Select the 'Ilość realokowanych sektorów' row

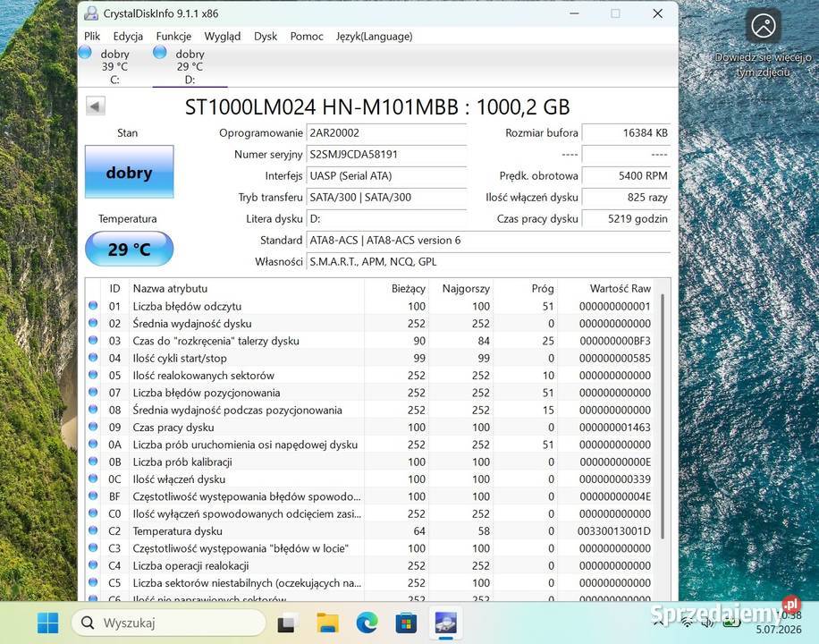pyautogui.click(x=370, y=375)
